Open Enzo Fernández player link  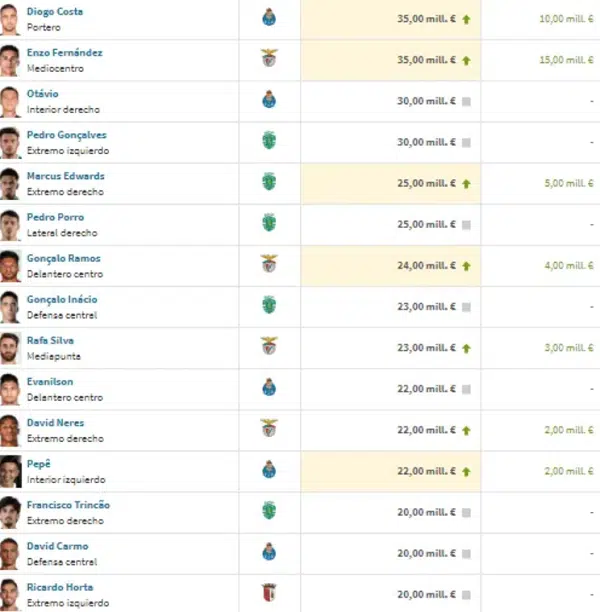(64, 53)
